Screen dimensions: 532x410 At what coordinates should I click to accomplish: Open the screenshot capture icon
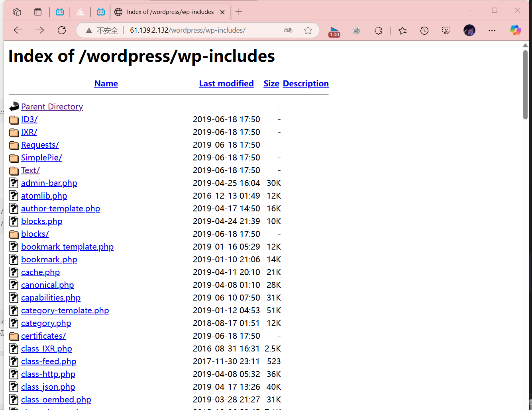click(446, 30)
